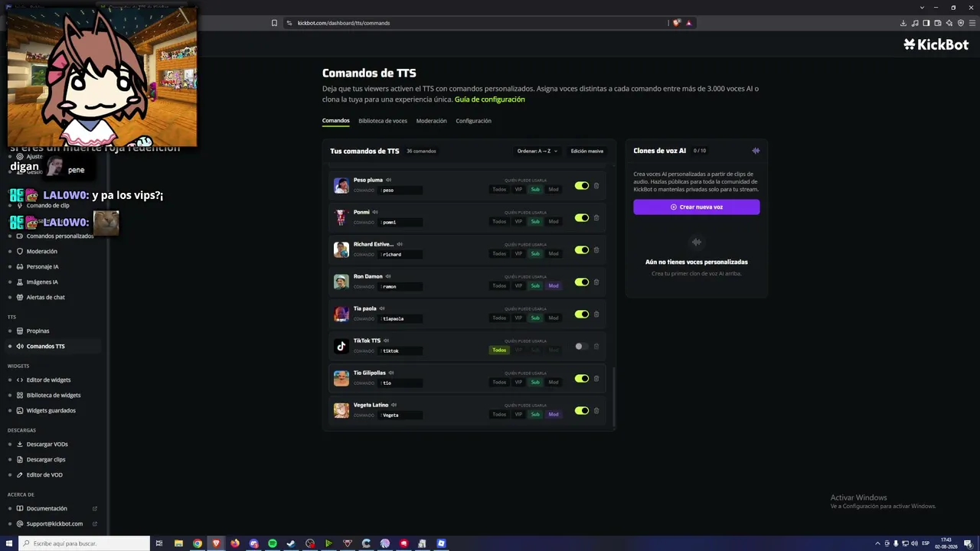Click the Windows taskbar search box
Screen dimensions: 980x551
84,543
